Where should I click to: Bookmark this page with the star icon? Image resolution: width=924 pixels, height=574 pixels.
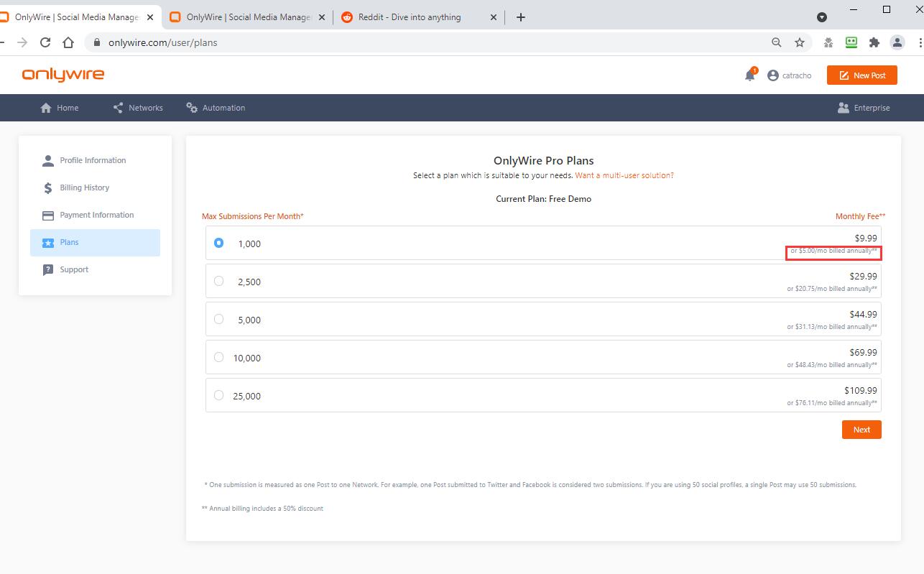tap(800, 42)
